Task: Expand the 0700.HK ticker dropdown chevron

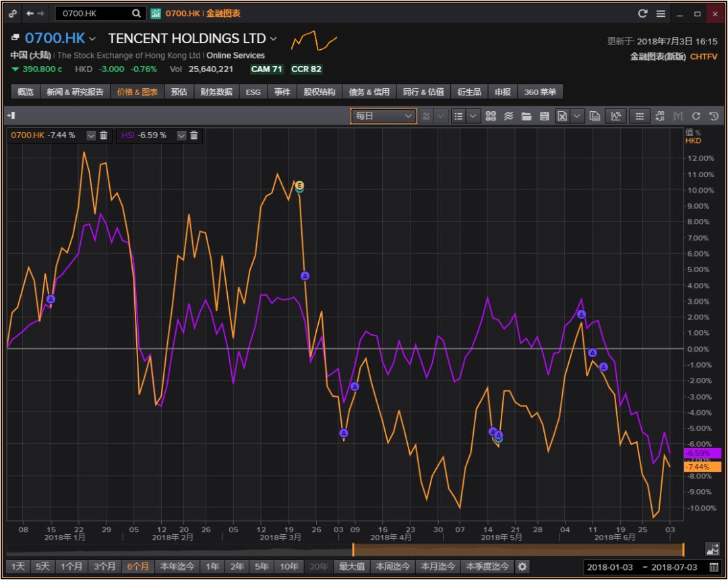Action: 92,38
